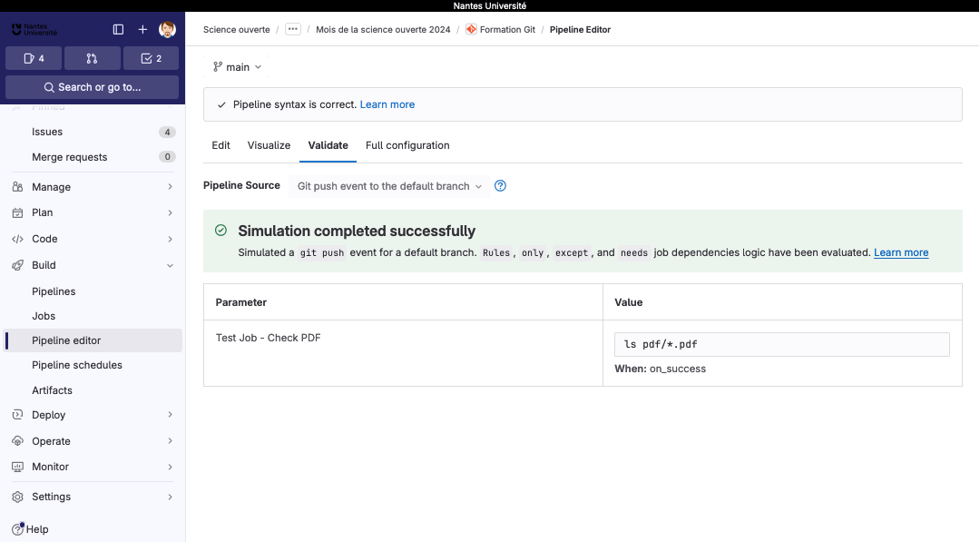Image resolution: width=980 pixels, height=542 pixels.
Task: Open Nantes Université homepage logo
Action: [34, 29]
